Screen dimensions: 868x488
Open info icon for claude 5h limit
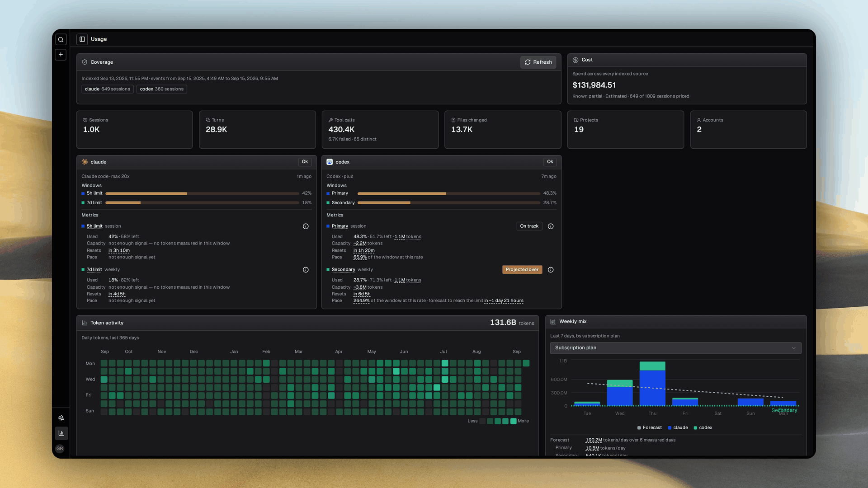click(306, 226)
